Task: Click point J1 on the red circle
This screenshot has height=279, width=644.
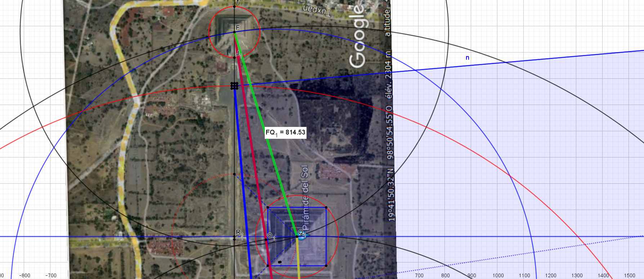Action: pyautogui.click(x=234, y=58)
